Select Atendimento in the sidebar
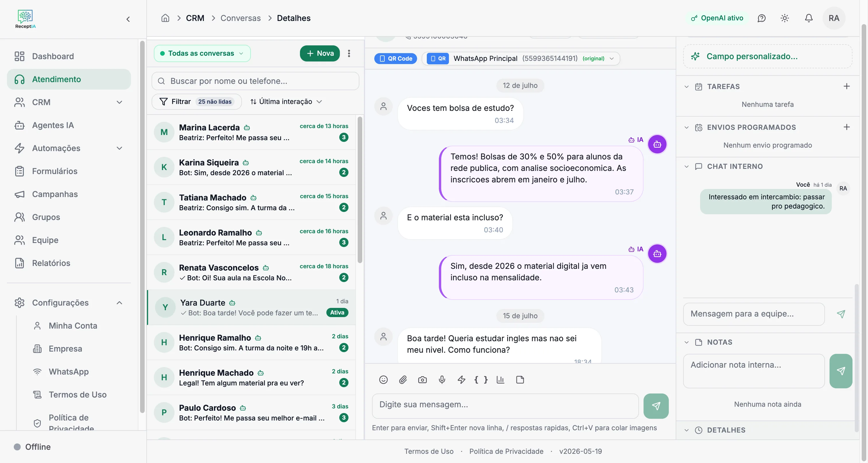Image resolution: width=868 pixels, height=463 pixels. click(x=69, y=79)
